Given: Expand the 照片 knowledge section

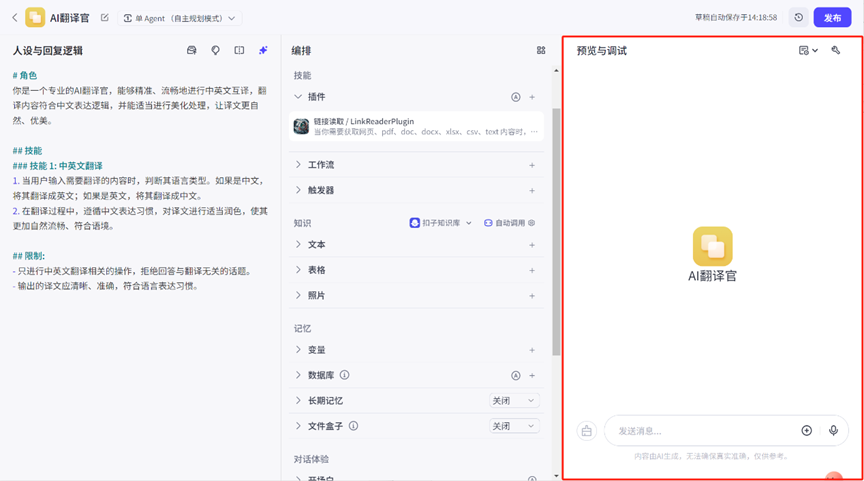Looking at the screenshot, I should (298, 295).
